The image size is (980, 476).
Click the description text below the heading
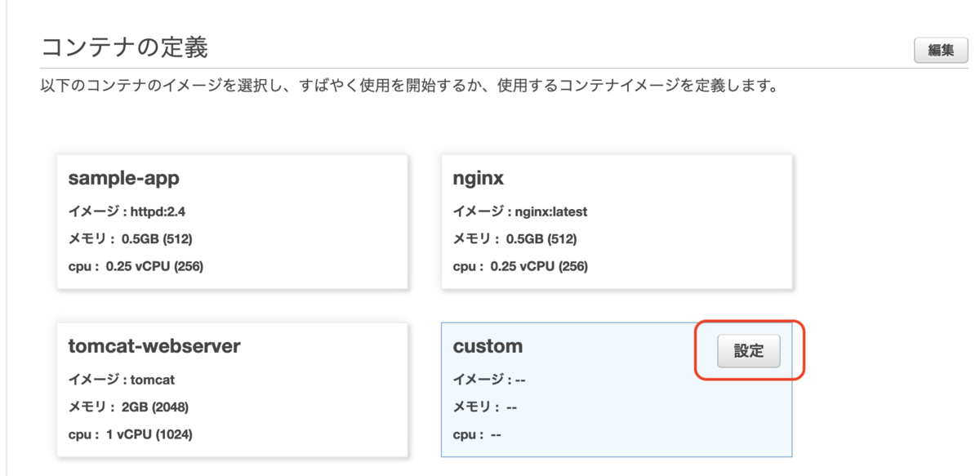tap(408, 86)
